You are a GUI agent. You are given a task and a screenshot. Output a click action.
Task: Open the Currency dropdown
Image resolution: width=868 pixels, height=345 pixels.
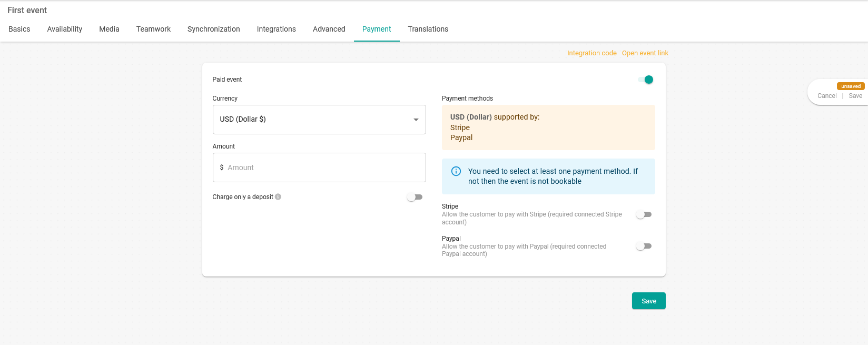pos(319,120)
